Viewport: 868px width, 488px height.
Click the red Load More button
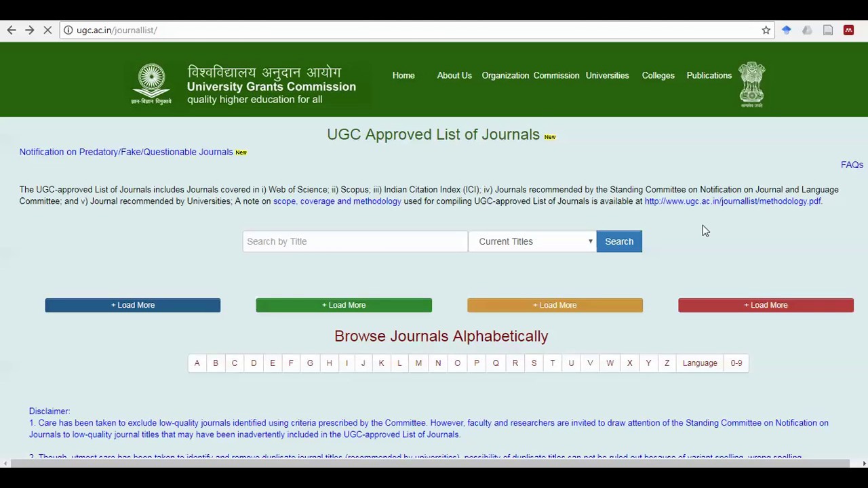(x=766, y=305)
